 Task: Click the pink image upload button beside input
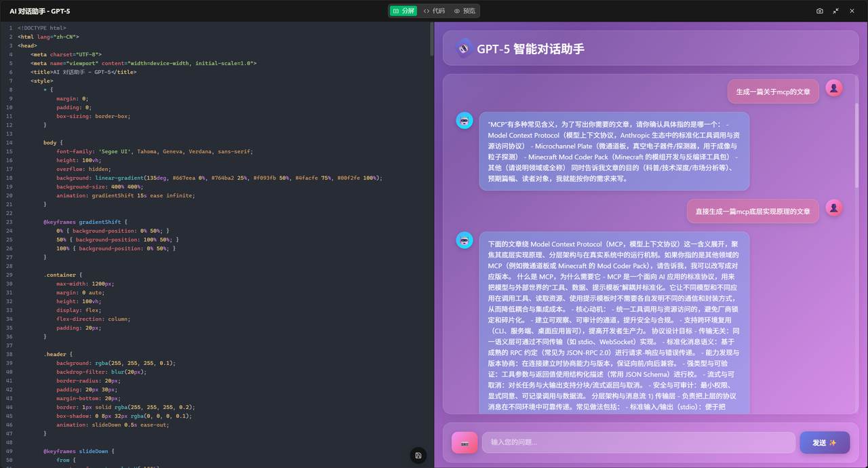point(465,442)
